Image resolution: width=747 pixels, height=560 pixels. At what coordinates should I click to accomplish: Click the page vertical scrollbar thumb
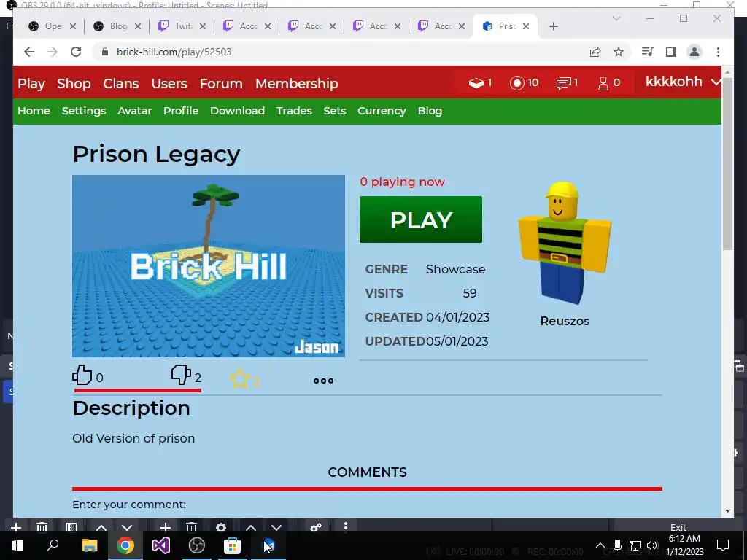click(727, 164)
